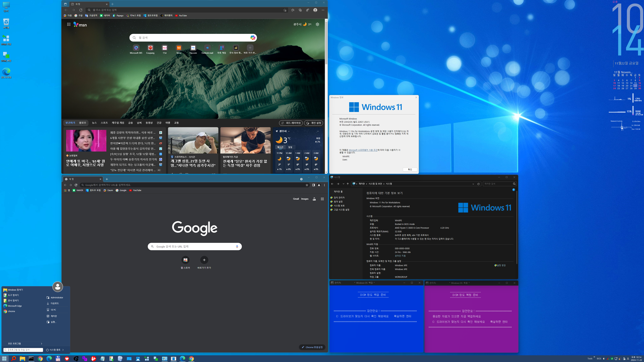644x362 pixels.
Task: Open 연예계 또 비극 news thumbnail
Action: point(86,140)
